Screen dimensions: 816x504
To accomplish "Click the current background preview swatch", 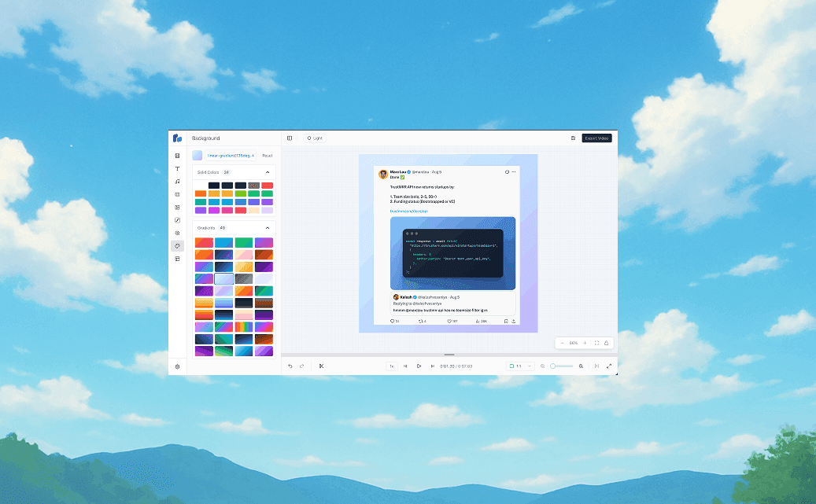I will tap(198, 156).
